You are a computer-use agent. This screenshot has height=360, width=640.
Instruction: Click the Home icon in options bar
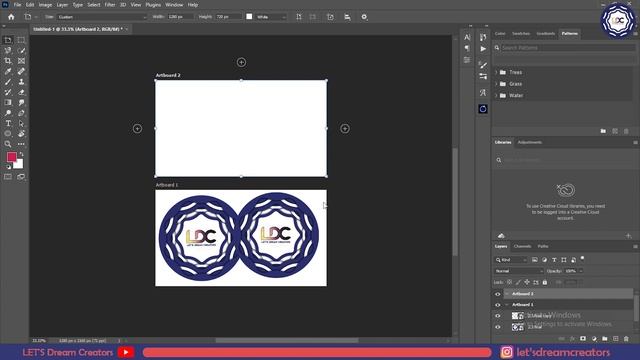(x=11, y=17)
